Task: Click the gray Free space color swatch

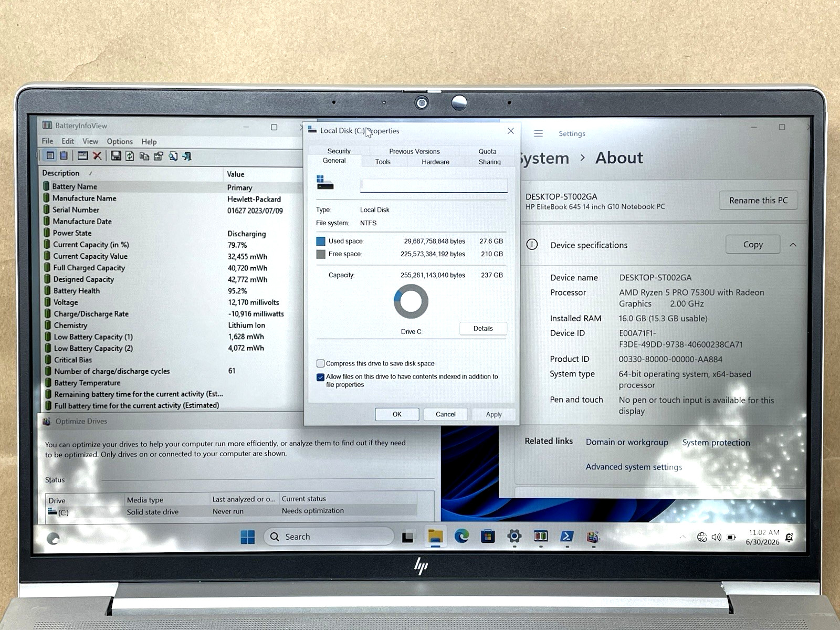Action: 321,254
